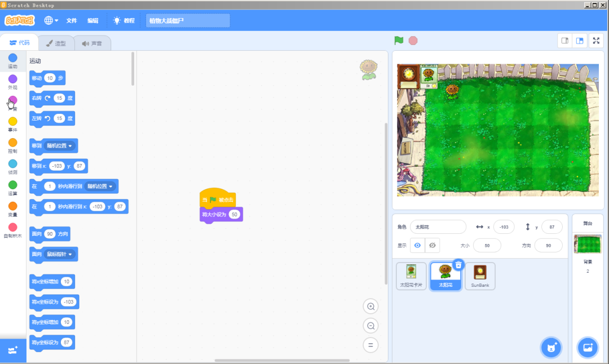
Task: Click the Scratch logo
Action: [19, 20]
